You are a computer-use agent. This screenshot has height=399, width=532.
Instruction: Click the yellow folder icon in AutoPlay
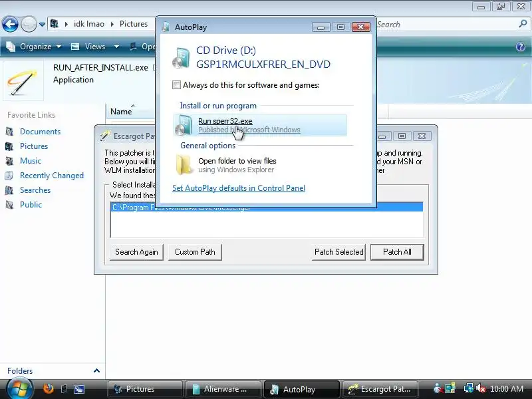click(184, 165)
